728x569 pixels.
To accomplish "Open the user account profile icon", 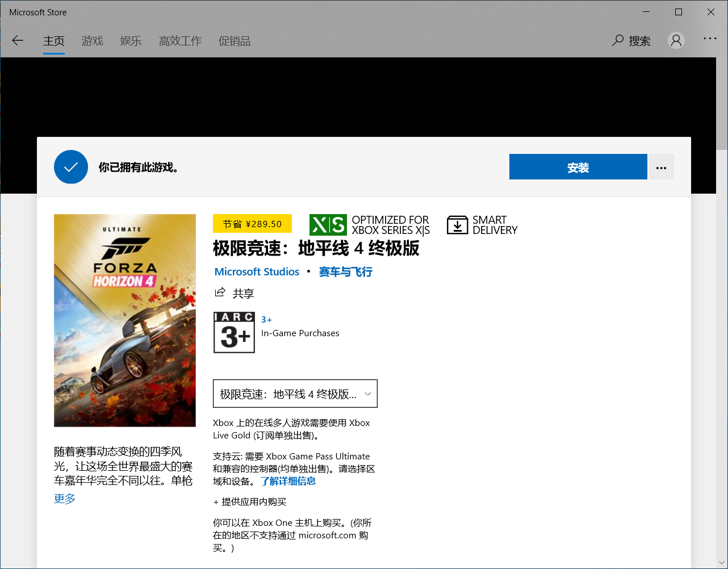I will point(676,40).
